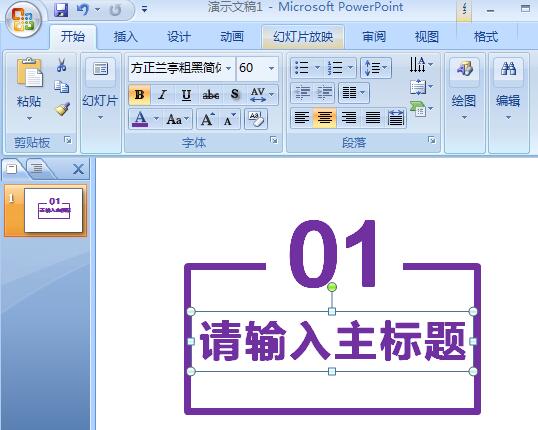This screenshot has height=430, width=538.
Task: Click the font size field showing 60
Action: 252,68
